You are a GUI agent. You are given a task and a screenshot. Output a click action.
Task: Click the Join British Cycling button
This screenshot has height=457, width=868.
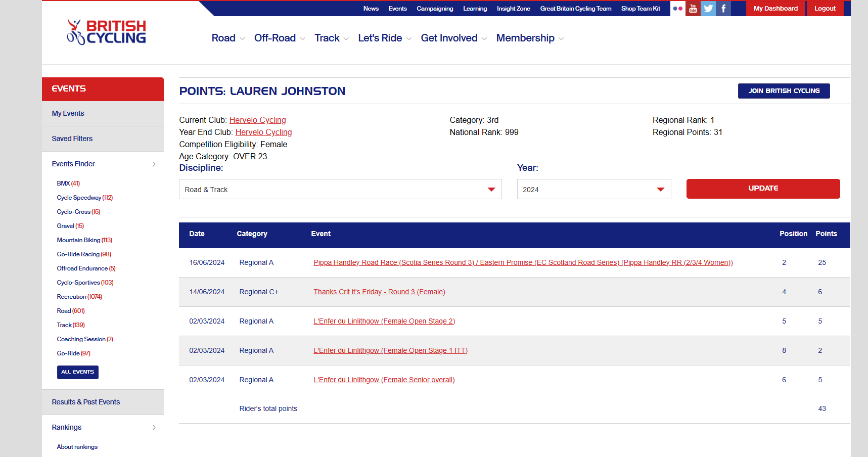(784, 91)
